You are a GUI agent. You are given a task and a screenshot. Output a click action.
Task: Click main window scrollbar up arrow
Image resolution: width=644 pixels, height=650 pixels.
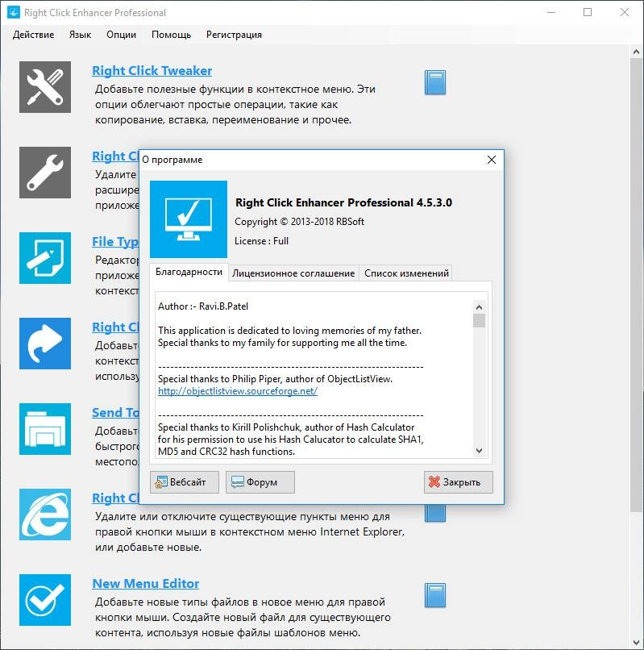[x=636, y=52]
